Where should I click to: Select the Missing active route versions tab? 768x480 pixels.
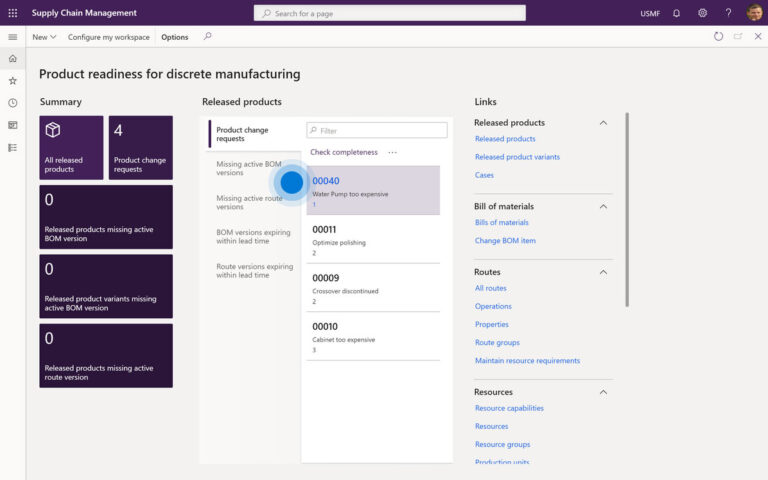(249, 202)
